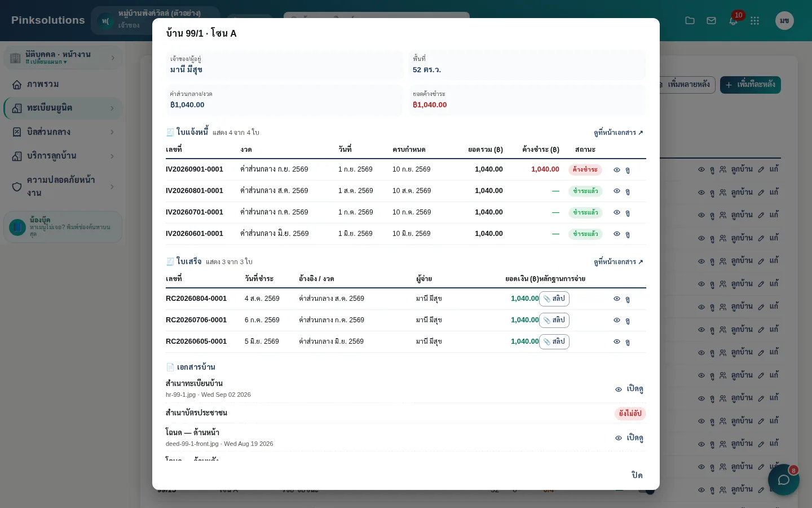Select receipt number RC20260804-0001
The height and width of the screenshot is (508, 812).
[x=196, y=299]
